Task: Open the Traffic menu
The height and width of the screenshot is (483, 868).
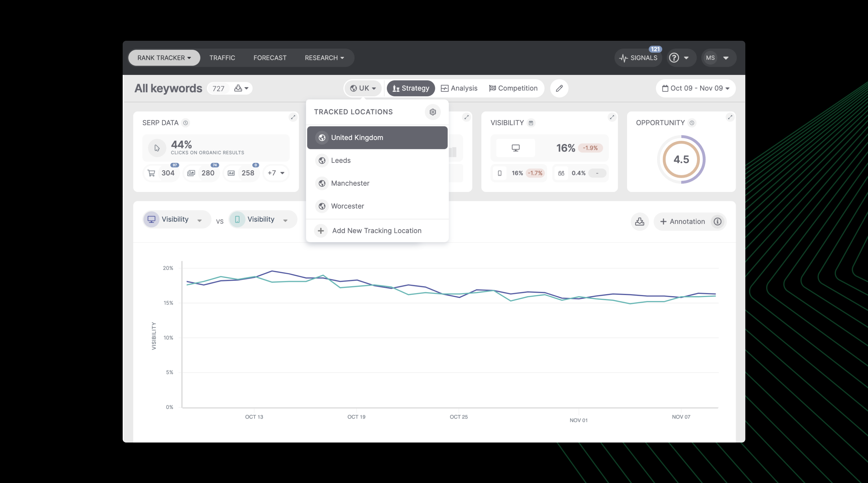Action: pos(222,58)
